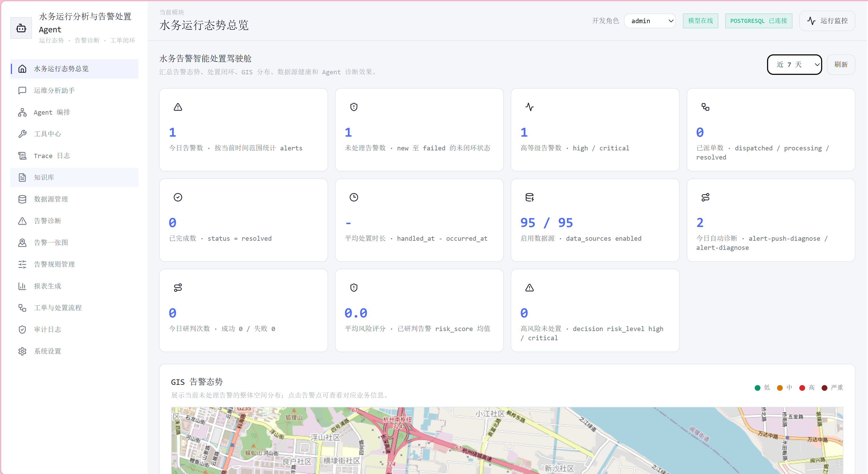Click the orange 中 legend dot
Image resolution: width=868 pixels, height=474 pixels.
coord(780,388)
